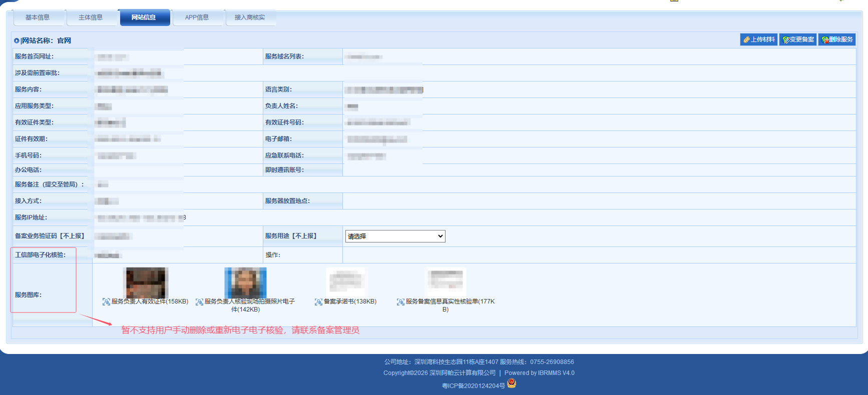The width and height of the screenshot is (868, 395).
Task: Click the 粤ICP备2020124204号 link
Action: (x=474, y=386)
